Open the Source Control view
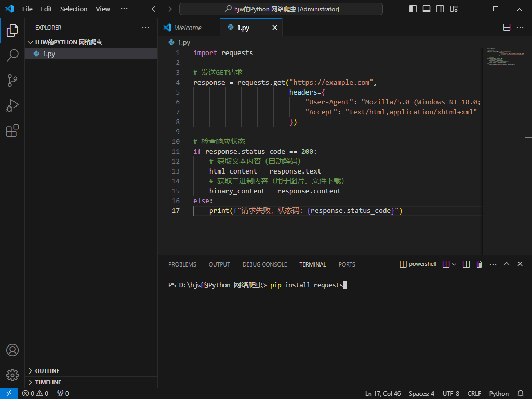 (12, 81)
